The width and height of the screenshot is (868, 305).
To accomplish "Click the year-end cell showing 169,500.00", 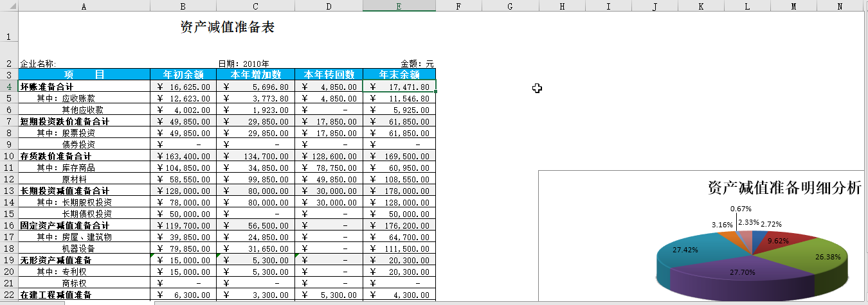I will click(x=399, y=156).
